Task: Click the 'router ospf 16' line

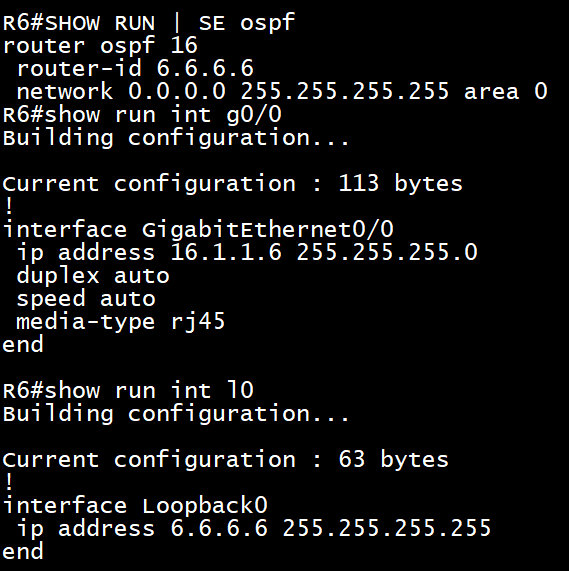Action: pyautogui.click(x=100, y=46)
